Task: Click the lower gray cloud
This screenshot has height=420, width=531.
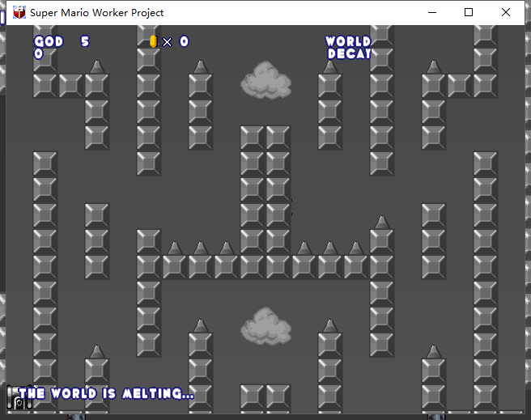Action: pos(266,326)
